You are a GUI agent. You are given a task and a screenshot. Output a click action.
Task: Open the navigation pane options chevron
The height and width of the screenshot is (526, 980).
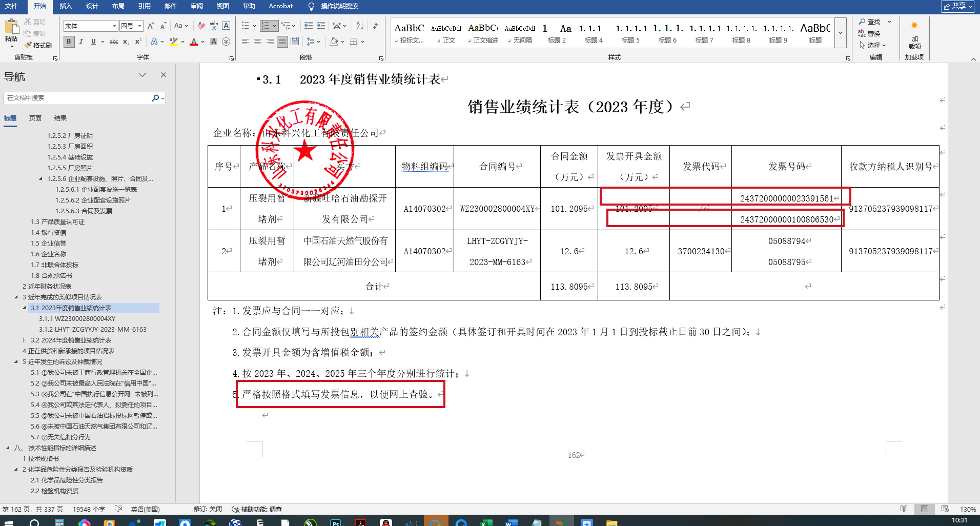tap(142, 75)
